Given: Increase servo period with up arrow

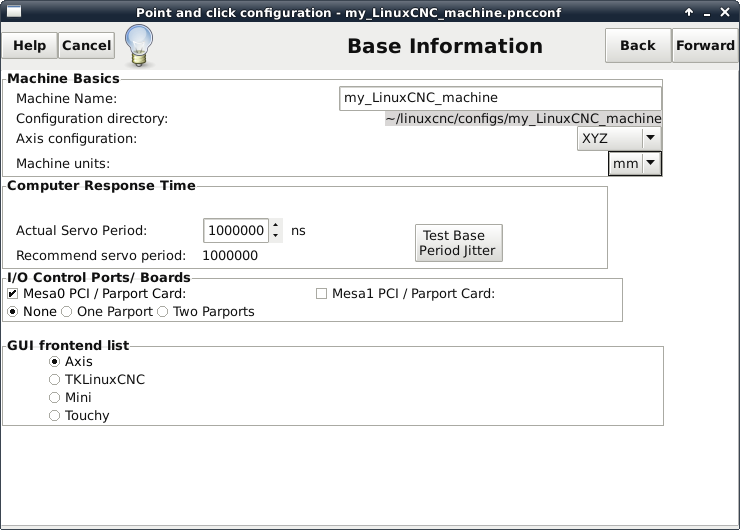Looking at the screenshot, I should click(x=276, y=225).
